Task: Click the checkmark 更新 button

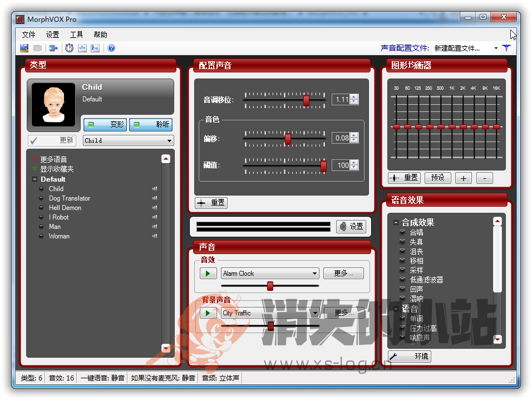Action: 52,140
